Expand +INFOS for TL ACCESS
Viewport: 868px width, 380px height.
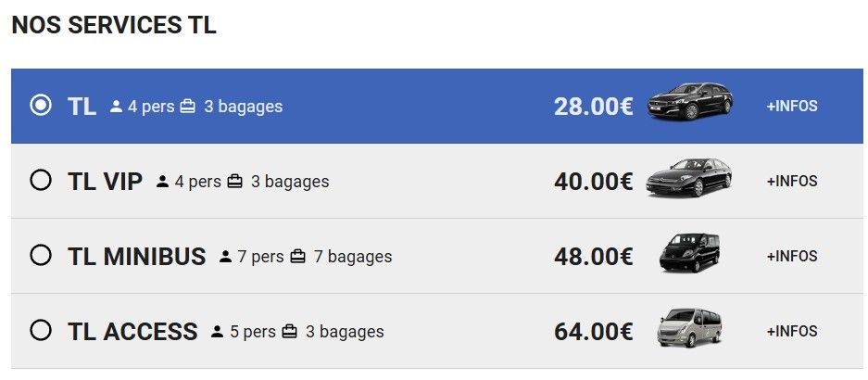[792, 331]
